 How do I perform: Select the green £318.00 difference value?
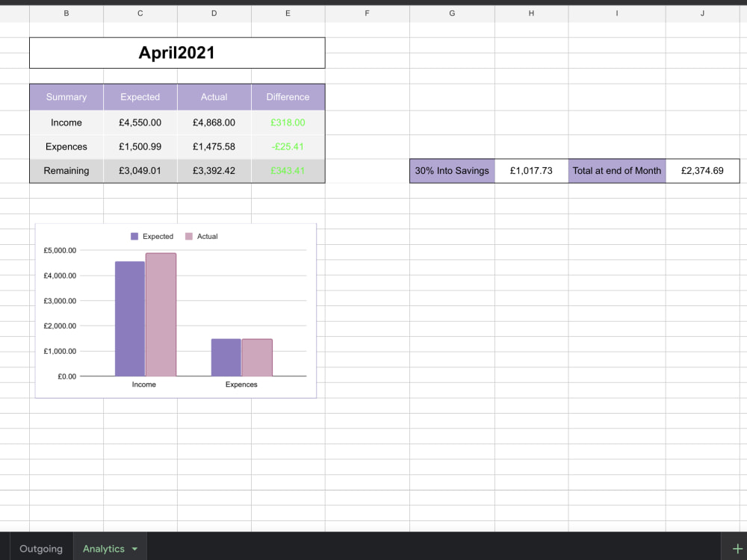(288, 122)
